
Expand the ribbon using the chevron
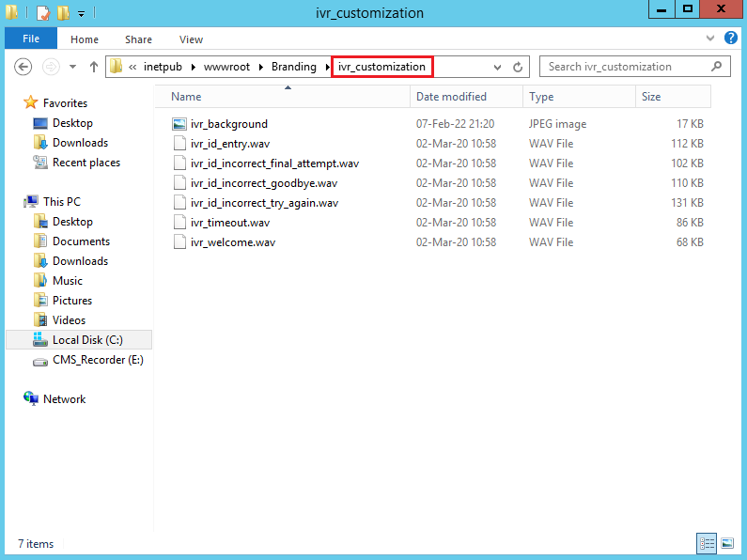point(711,39)
